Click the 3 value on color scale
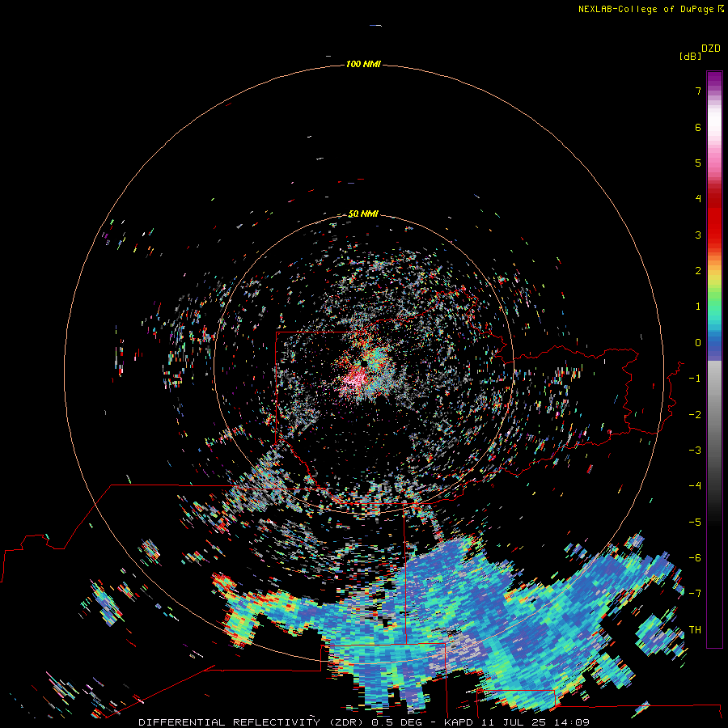The height and width of the screenshot is (728, 728). tap(698, 235)
